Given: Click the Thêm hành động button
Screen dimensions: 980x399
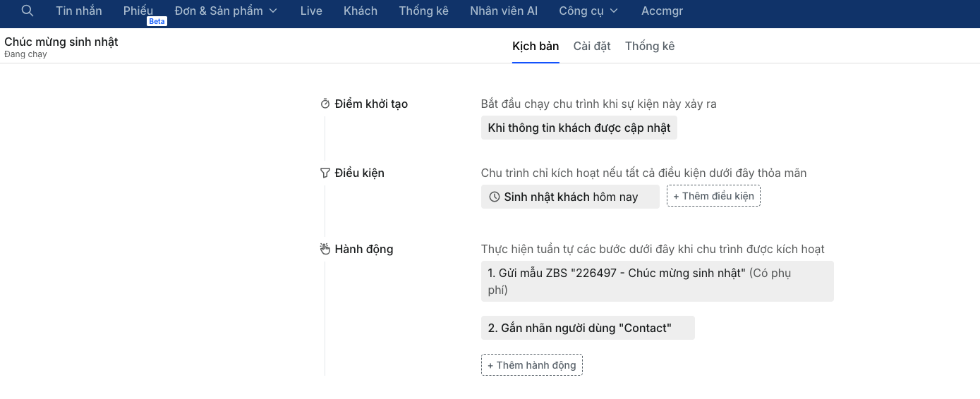Looking at the screenshot, I should pos(532,365).
